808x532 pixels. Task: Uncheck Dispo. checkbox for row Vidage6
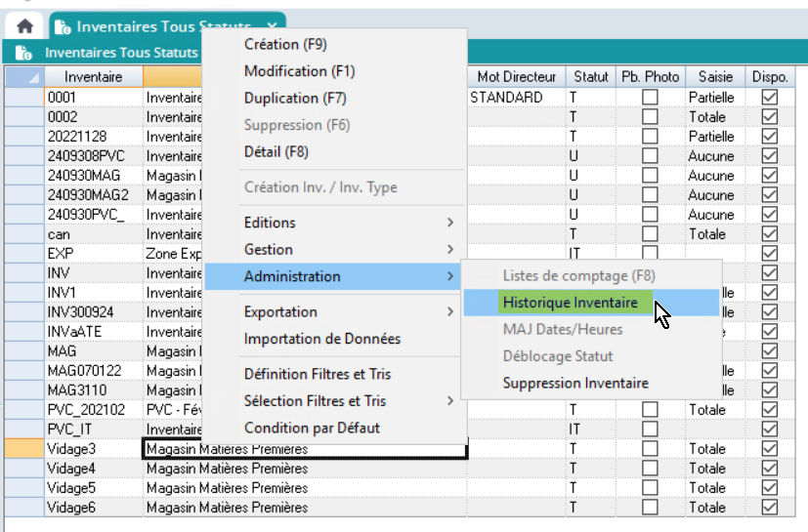[x=770, y=508]
